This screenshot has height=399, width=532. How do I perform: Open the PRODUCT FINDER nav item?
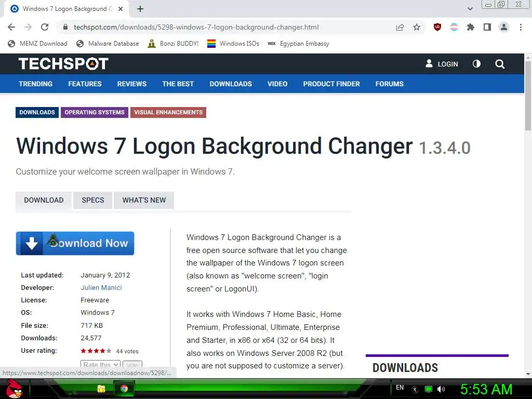point(331,84)
